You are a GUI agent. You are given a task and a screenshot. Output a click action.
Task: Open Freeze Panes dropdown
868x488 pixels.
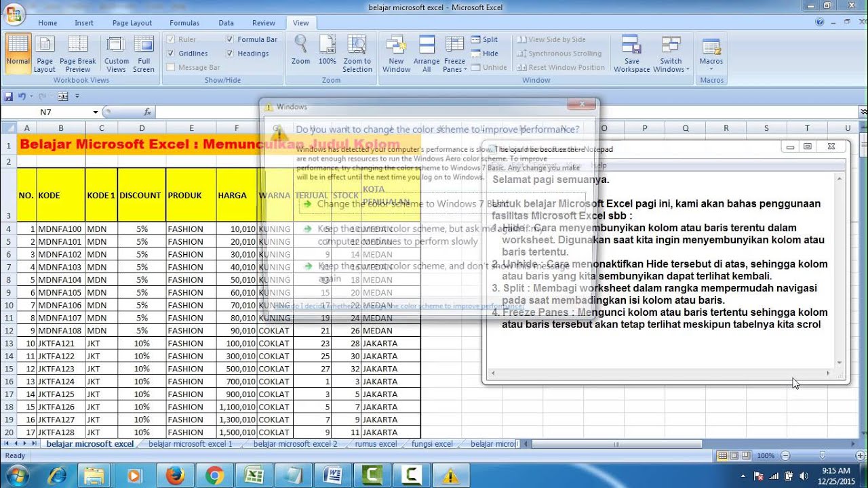point(454,53)
